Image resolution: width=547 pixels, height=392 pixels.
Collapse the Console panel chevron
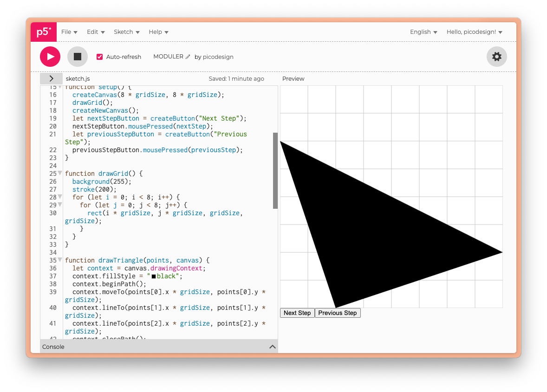point(273,346)
